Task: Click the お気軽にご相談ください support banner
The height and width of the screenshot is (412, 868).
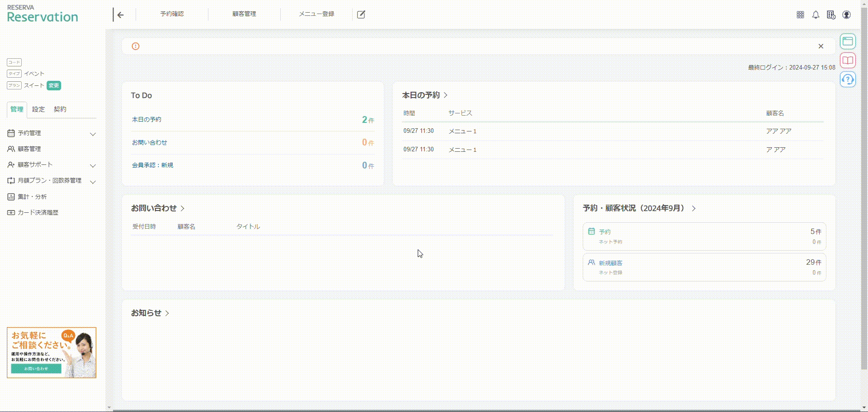Action: coord(52,352)
